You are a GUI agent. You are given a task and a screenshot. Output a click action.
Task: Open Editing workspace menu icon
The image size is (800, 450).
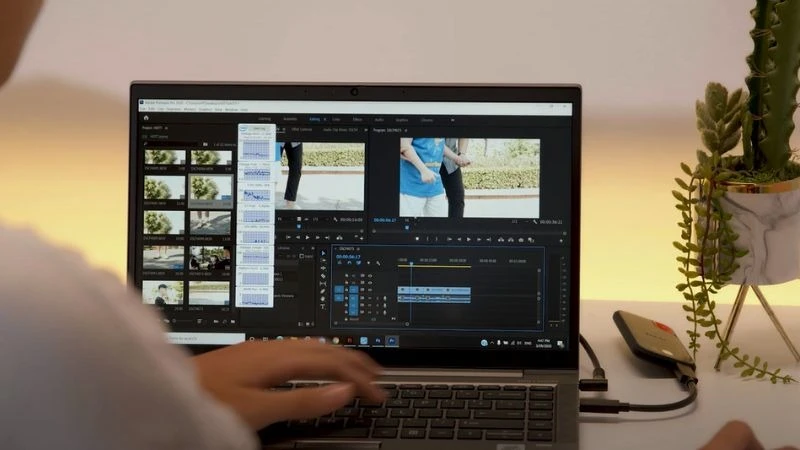tap(324, 119)
